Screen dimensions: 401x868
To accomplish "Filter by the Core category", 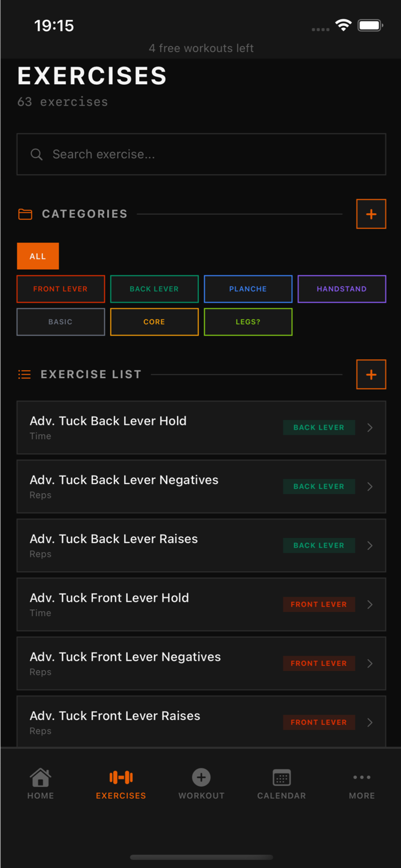I will 154,322.
